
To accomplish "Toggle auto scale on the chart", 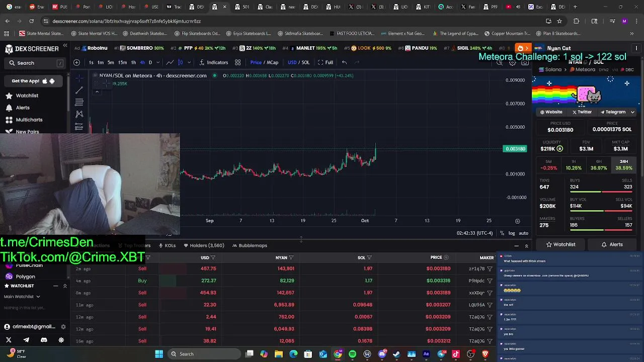I will (524, 233).
